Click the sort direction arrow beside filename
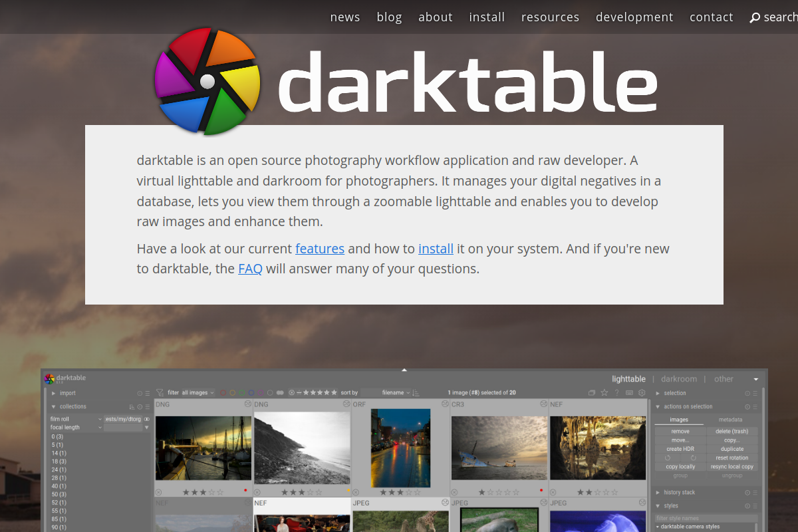 (415, 392)
